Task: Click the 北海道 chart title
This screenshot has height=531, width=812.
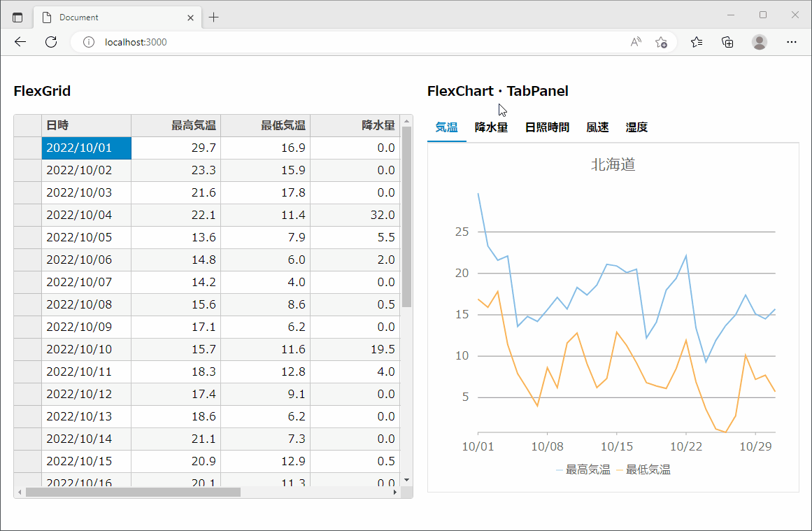Action: coord(613,164)
